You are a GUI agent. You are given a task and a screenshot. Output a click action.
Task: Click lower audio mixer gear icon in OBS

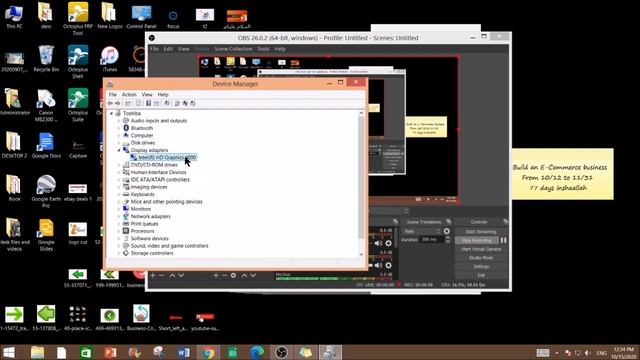[389, 265]
